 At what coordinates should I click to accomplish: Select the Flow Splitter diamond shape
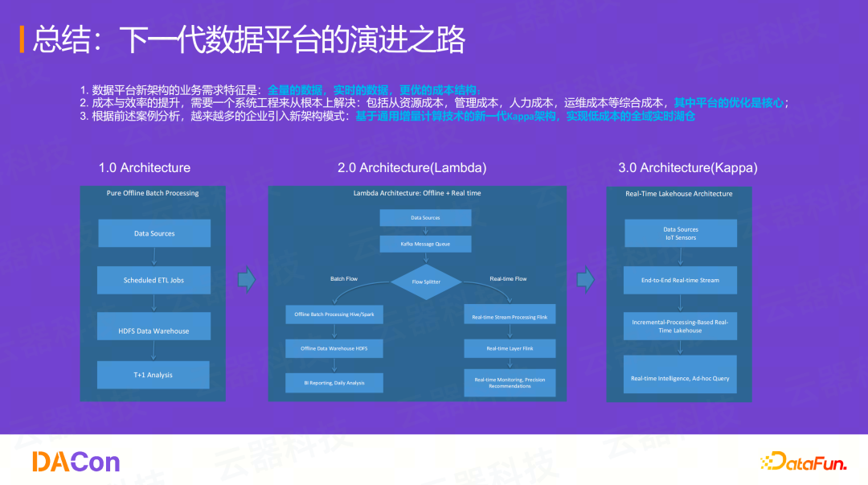click(x=426, y=282)
